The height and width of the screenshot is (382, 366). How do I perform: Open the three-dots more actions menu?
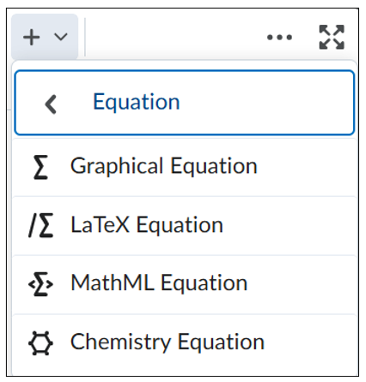[279, 37]
